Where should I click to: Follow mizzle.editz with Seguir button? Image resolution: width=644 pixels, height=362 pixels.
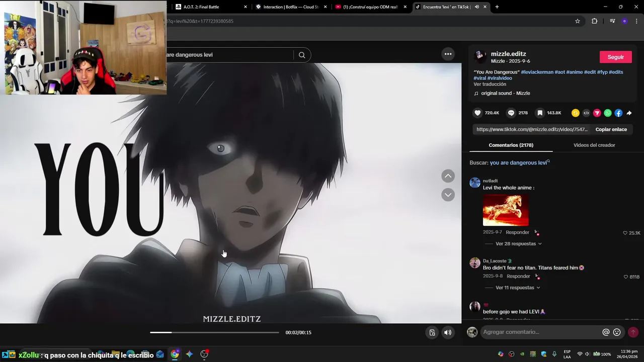[x=615, y=57]
